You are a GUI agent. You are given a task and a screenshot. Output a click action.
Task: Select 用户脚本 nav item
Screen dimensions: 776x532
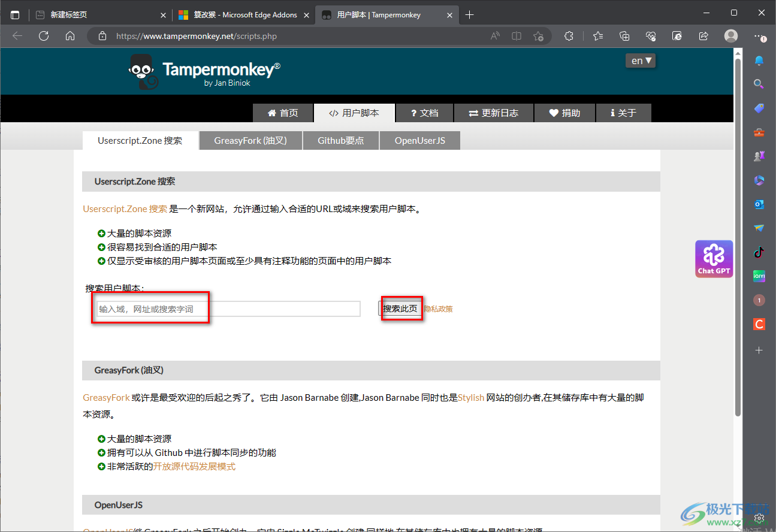coord(354,113)
